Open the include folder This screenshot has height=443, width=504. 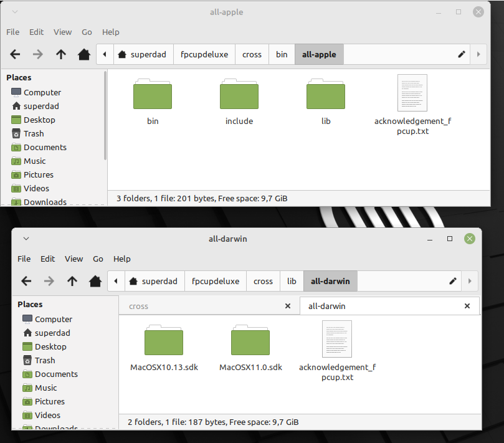pos(239,95)
